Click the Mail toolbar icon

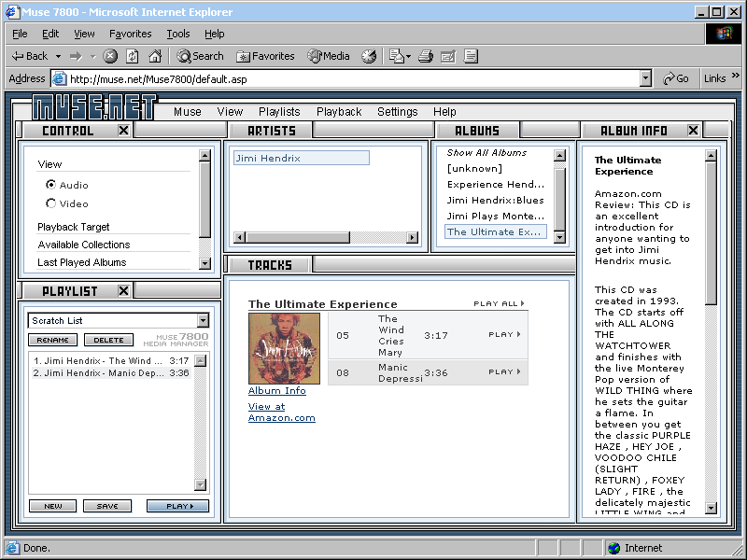pos(396,56)
